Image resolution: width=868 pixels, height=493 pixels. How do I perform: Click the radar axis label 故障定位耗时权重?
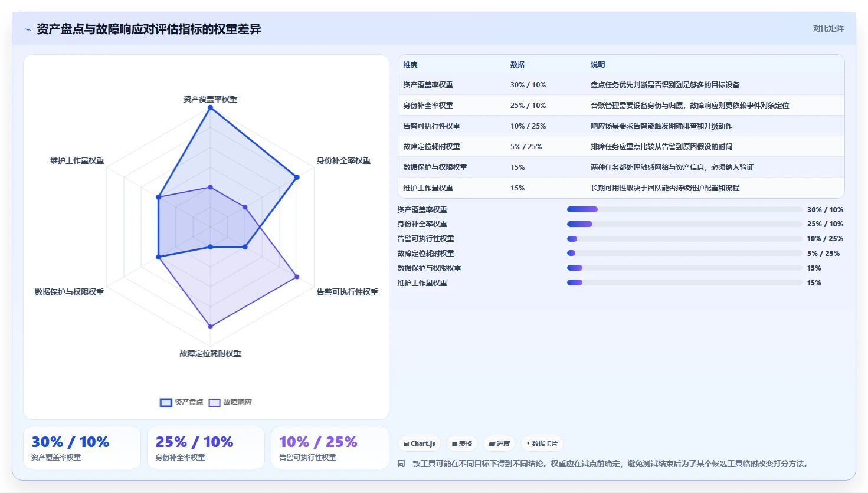(x=210, y=353)
